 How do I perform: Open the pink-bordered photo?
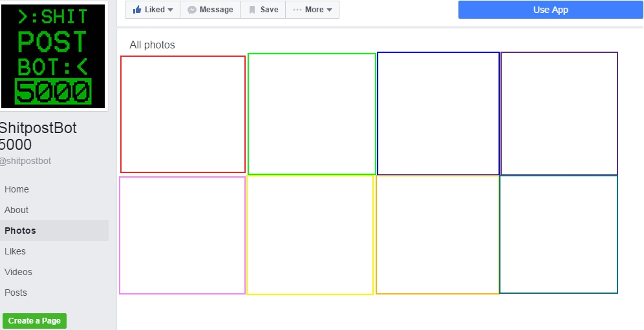tap(182, 235)
